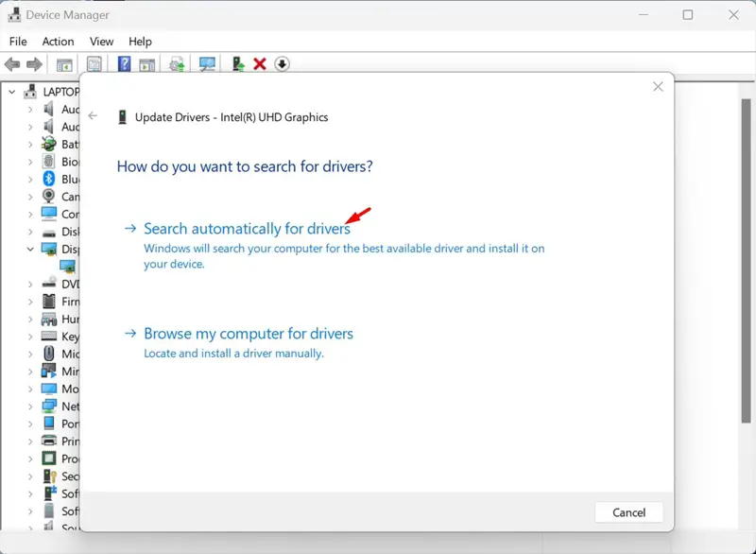Click the blue Help question-mark icon
The image size is (756, 554).
pyautogui.click(x=125, y=63)
